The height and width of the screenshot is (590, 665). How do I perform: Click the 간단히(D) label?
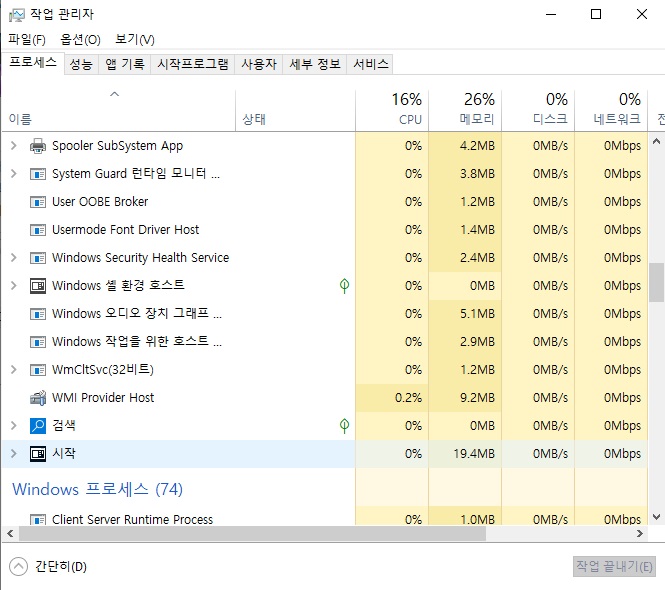(x=61, y=567)
